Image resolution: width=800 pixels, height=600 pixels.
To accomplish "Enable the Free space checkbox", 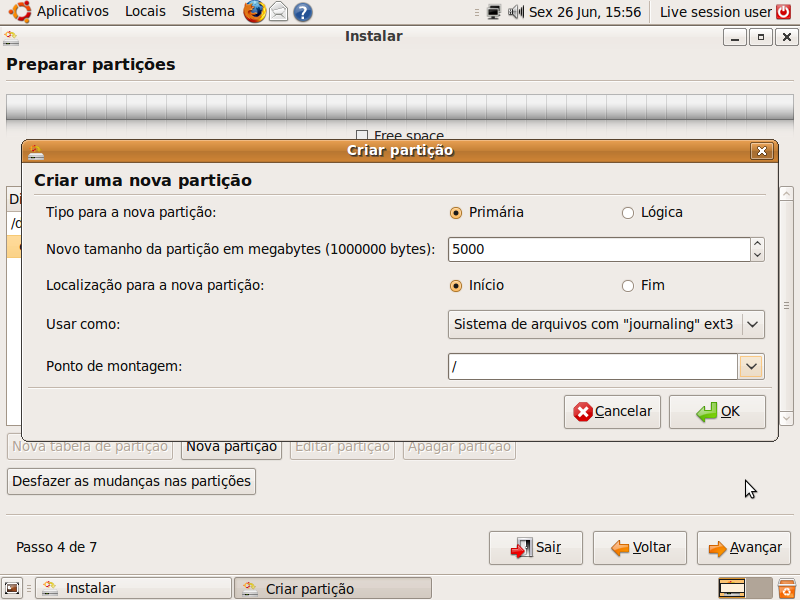I will (x=362, y=135).
